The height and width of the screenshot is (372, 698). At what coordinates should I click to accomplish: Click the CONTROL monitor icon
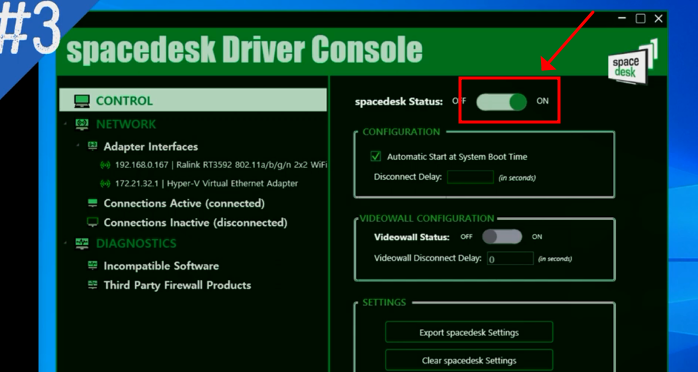coord(82,101)
